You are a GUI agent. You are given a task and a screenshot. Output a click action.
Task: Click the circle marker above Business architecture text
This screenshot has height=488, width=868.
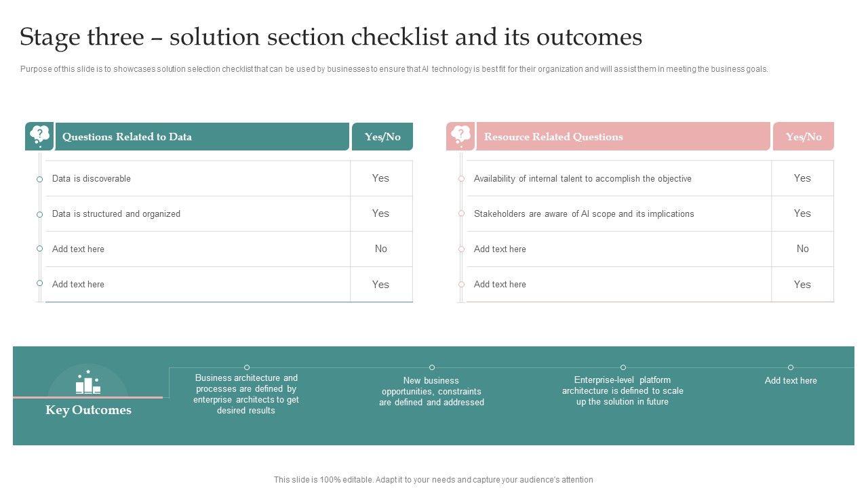pyautogui.click(x=247, y=367)
